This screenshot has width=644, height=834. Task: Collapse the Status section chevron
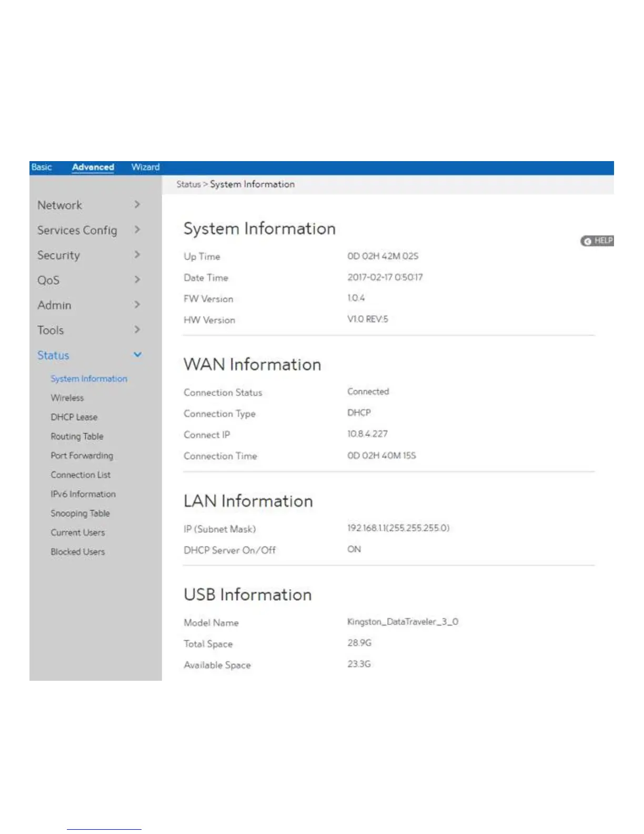(x=137, y=354)
